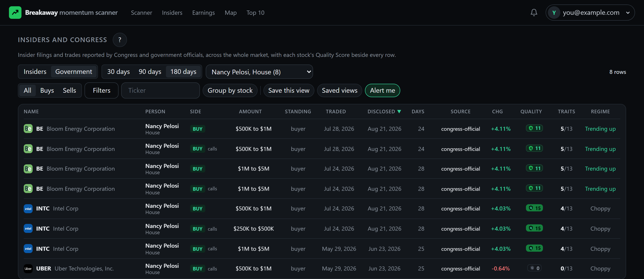
Task: Open the account dropdown chevron next to you@example.com
Action: pyautogui.click(x=628, y=13)
